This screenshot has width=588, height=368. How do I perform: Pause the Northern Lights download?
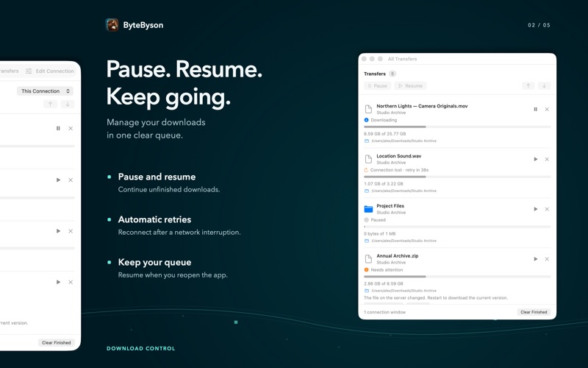[x=536, y=109]
